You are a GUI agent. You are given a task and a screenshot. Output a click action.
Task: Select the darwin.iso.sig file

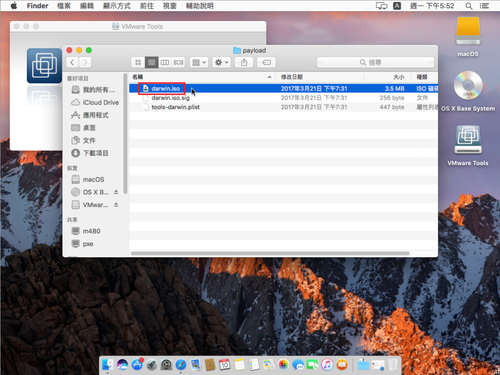[x=170, y=98]
